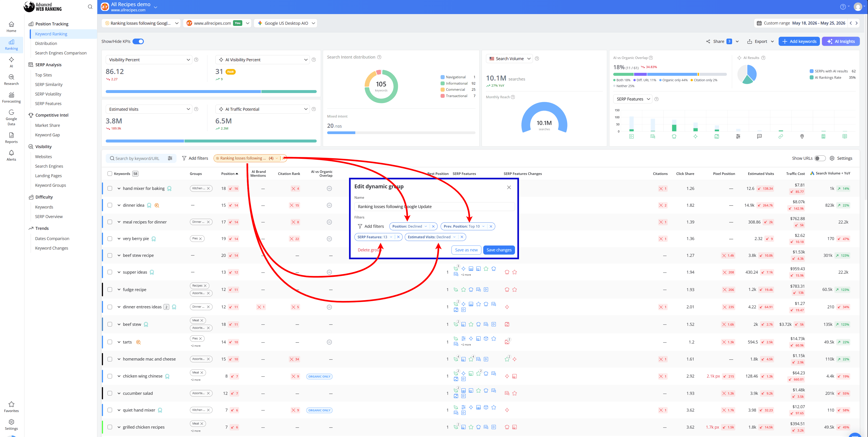Open the user account avatar

[858, 7]
